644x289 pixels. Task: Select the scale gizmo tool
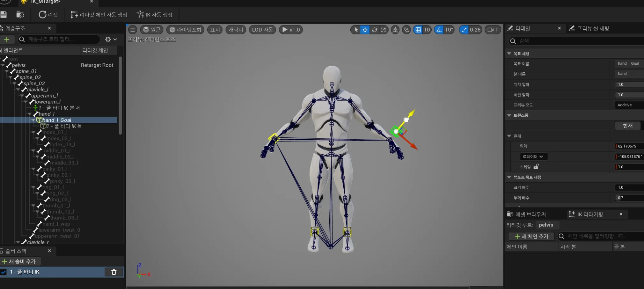383,30
